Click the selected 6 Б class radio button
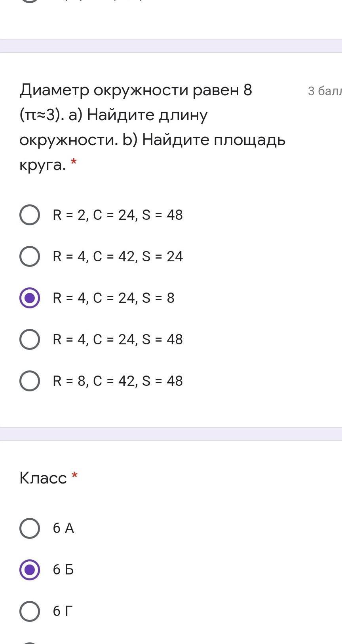Viewport: 342px width, 644px height. pos(30,570)
